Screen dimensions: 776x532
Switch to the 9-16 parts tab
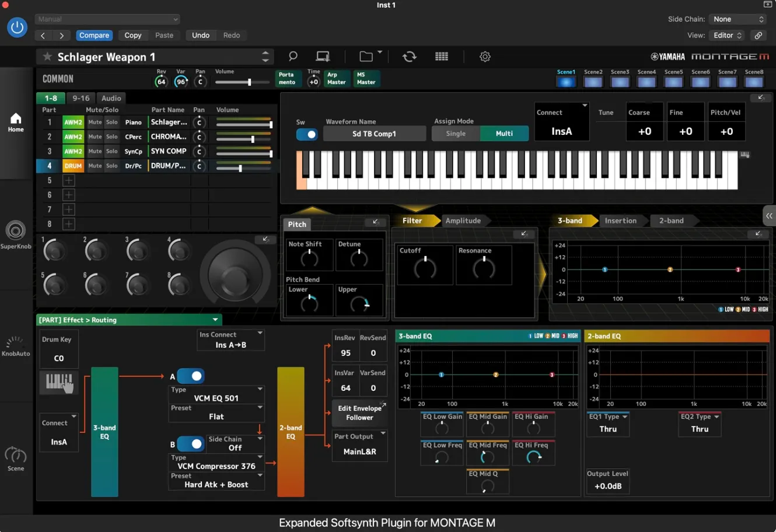pyautogui.click(x=81, y=98)
